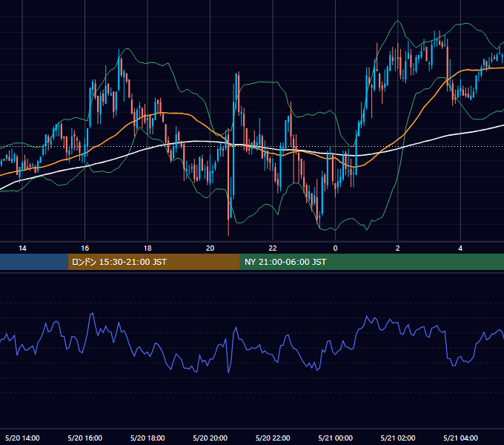Click the 5/21 04:00 date label
Viewport: 504px width, 445px height.
tap(460, 438)
